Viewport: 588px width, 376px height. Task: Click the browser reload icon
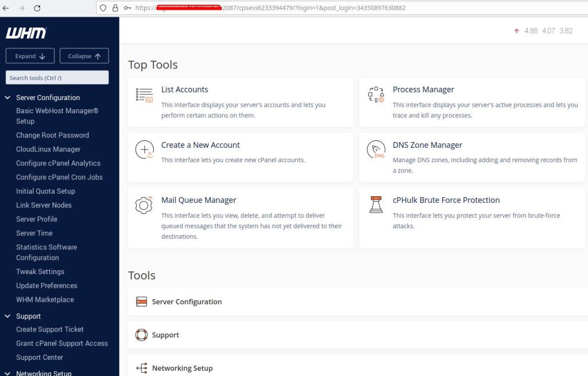pos(37,8)
